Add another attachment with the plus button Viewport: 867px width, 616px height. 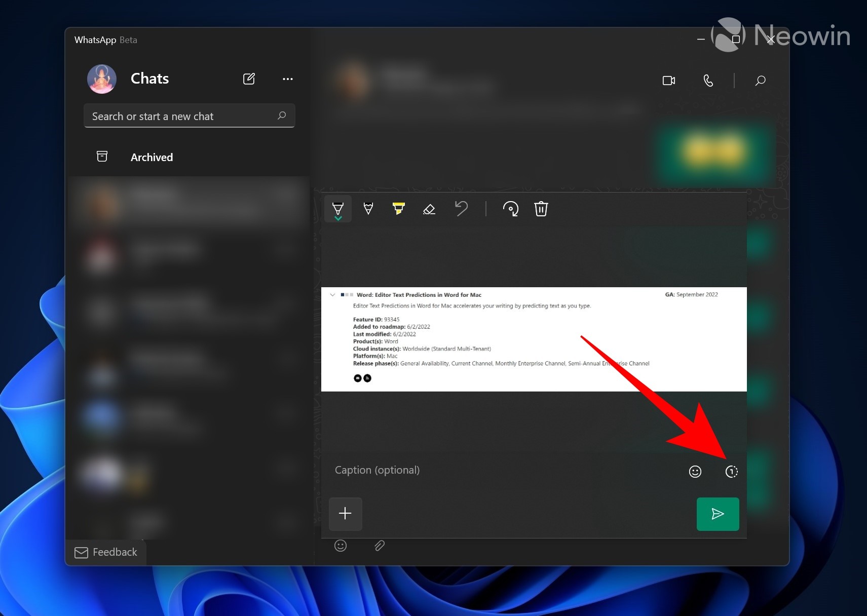pos(346,514)
